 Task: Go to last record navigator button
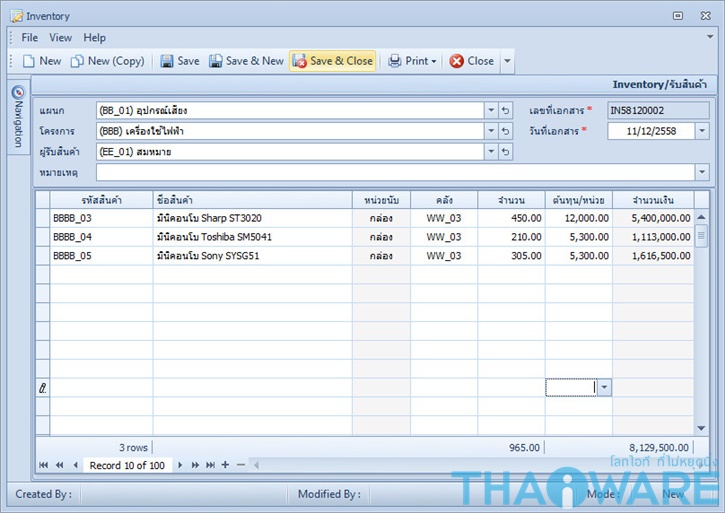click(x=210, y=465)
